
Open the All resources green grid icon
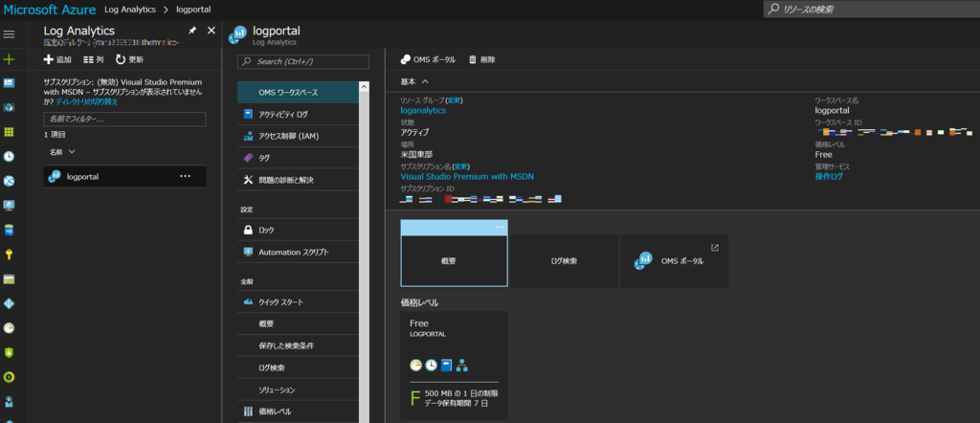pyautogui.click(x=9, y=132)
